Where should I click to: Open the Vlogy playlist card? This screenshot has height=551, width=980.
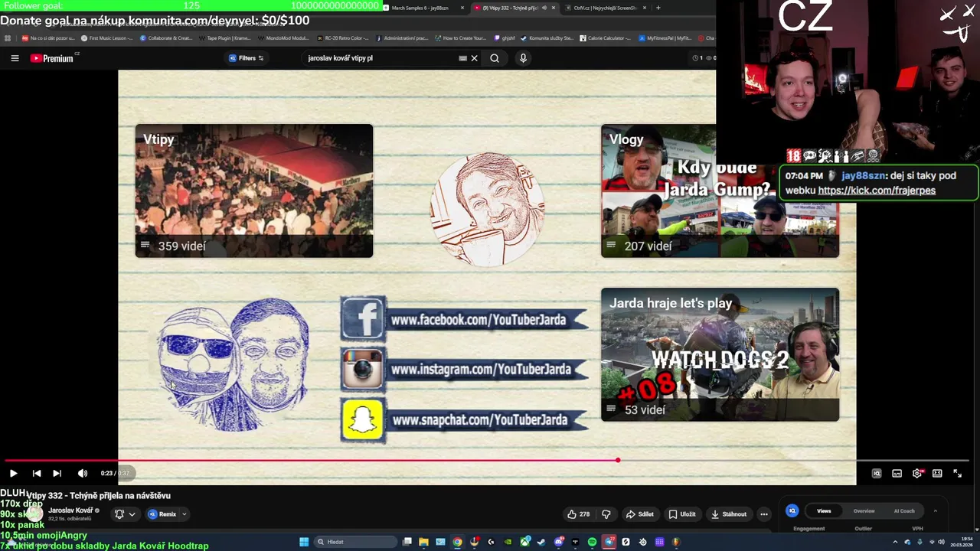[720, 191]
